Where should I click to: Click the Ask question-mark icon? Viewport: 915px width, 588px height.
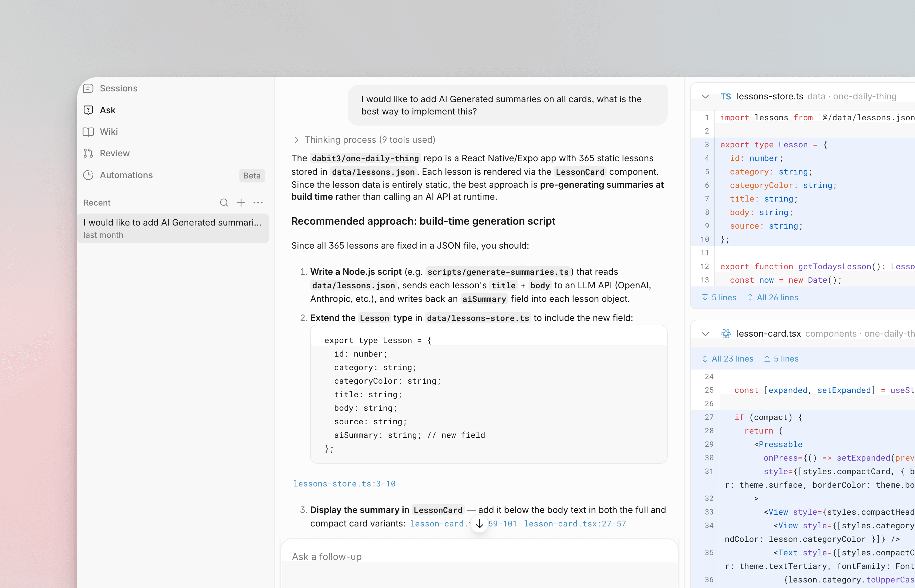(x=88, y=110)
